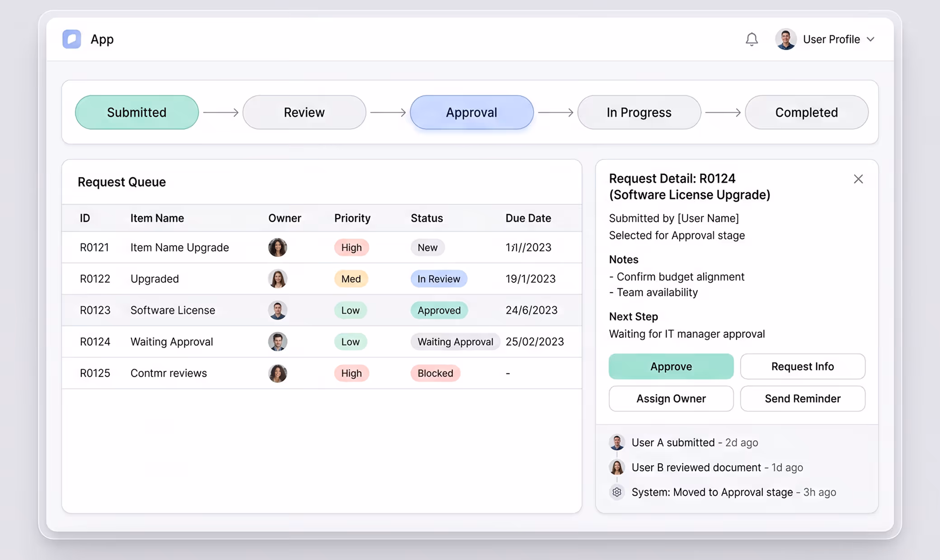Click the Med priority badge for R0122
940x560 pixels.
351,279
